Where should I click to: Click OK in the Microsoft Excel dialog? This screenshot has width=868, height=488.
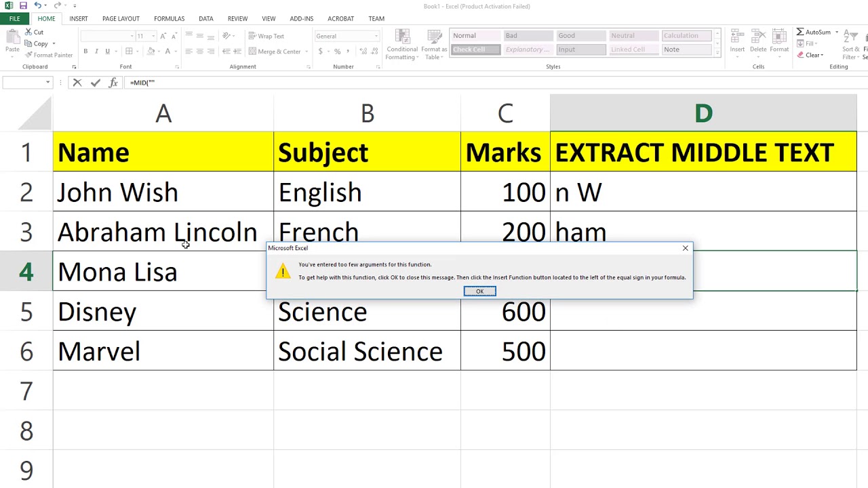click(479, 291)
